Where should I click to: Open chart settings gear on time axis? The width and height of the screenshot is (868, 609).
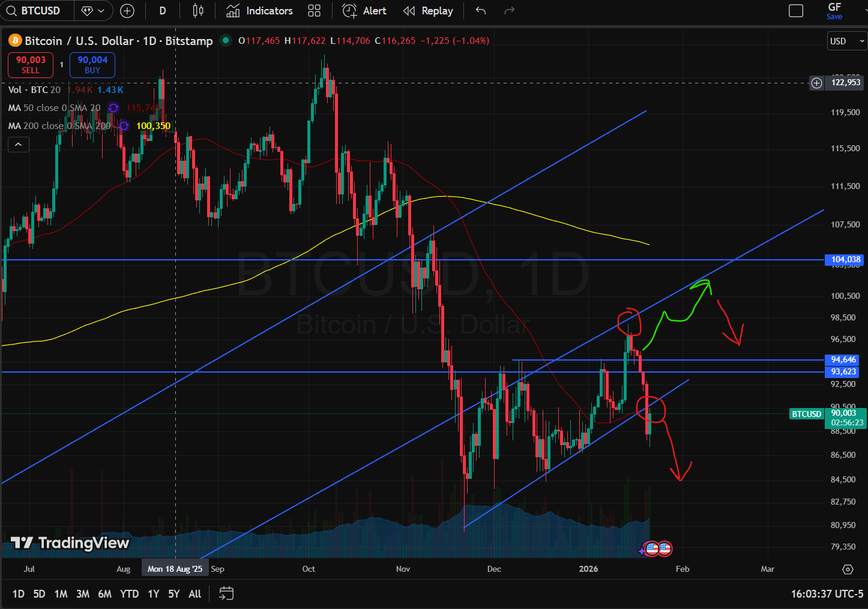848,569
